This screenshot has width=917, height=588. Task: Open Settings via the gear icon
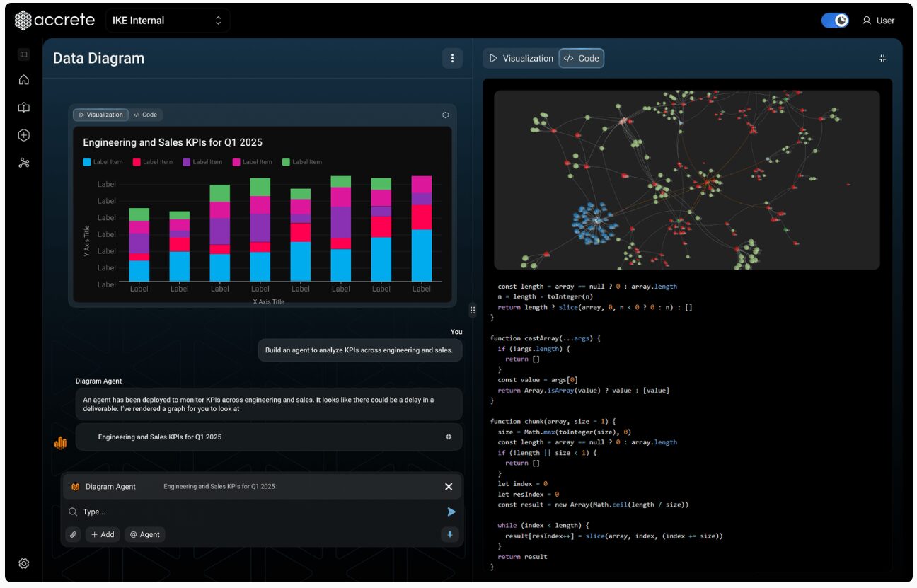[x=23, y=563]
